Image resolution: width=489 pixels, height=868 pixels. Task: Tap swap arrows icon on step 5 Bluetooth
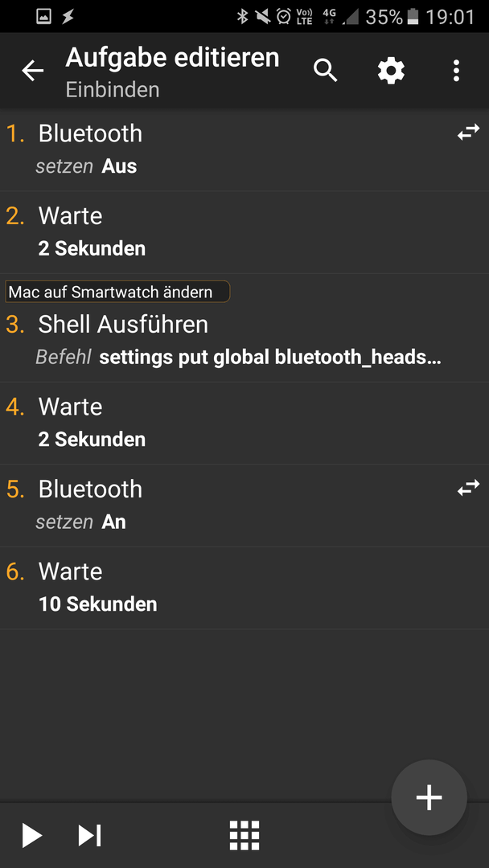[x=469, y=488]
